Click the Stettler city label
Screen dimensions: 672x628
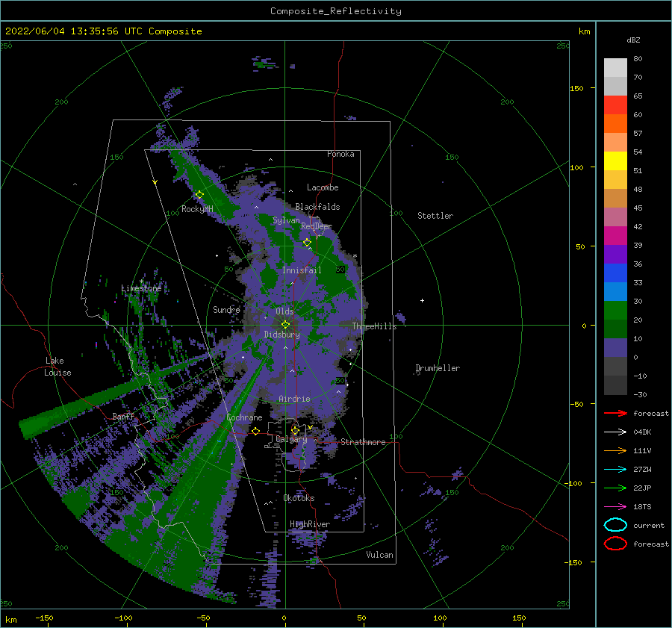[x=435, y=216]
